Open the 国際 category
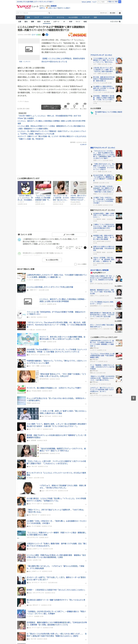Viewport: 138px width, 644px height. [32, 21]
